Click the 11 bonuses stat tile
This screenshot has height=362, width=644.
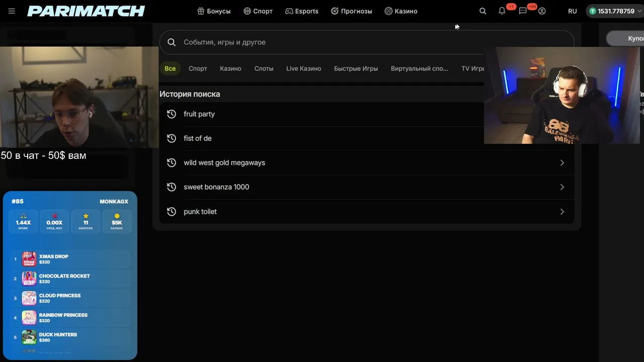click(86, 222)
